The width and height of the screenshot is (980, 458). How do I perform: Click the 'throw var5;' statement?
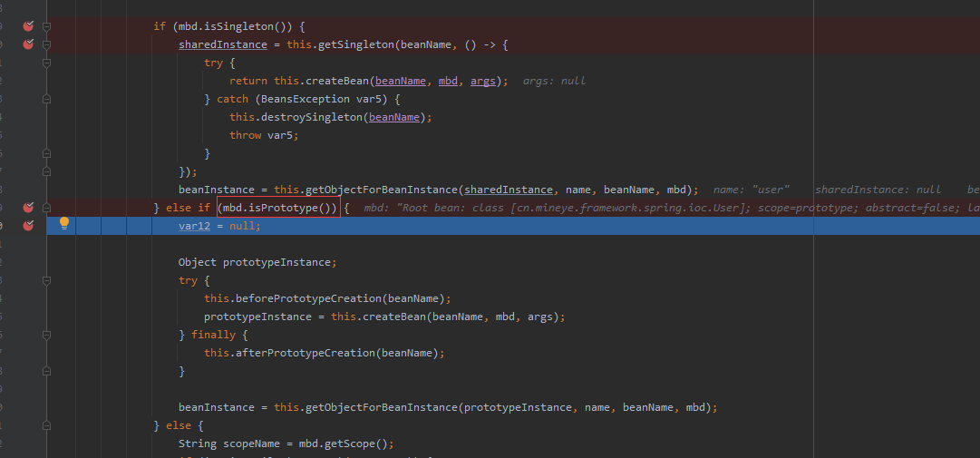pyautogui.click(x=265, y=136)
